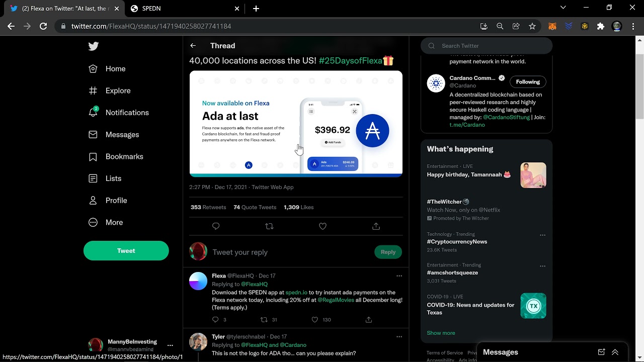Open the Home page in the sidebar

tap(107, 69)
